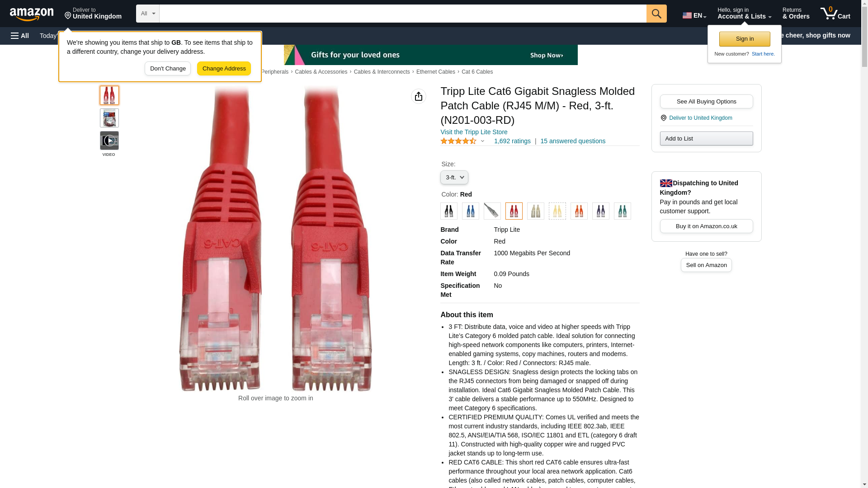Open the shopping cart icon
Image resolution: width=868 pixels, height=488 pixels.
coord(835,14)
